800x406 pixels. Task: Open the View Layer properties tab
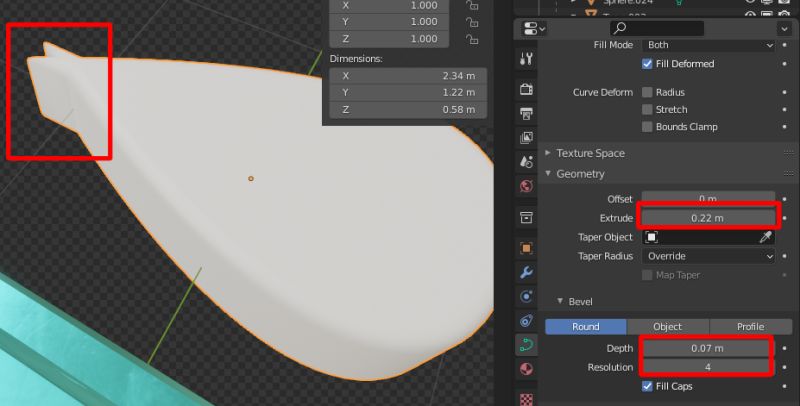click(x=526, y=137)
